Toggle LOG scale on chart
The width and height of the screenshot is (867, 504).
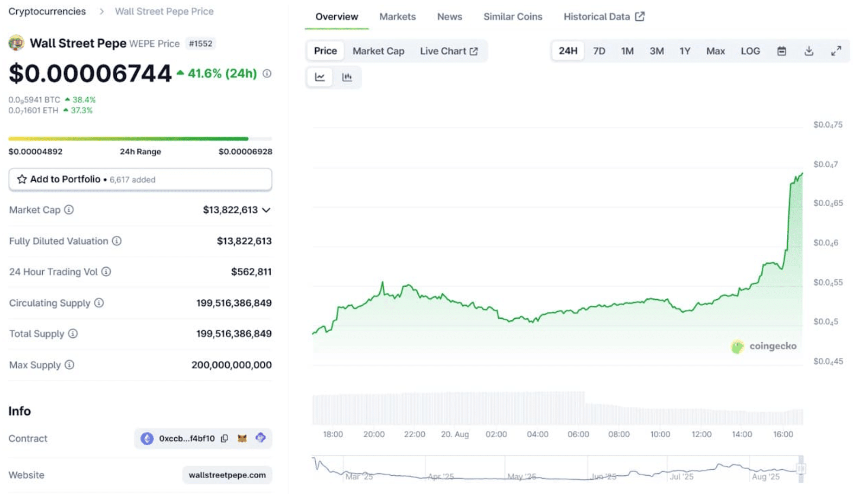click(750, 51)
